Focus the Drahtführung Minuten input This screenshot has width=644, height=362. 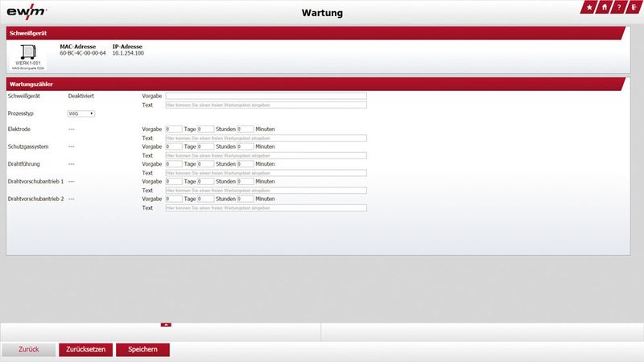point(246,164)
